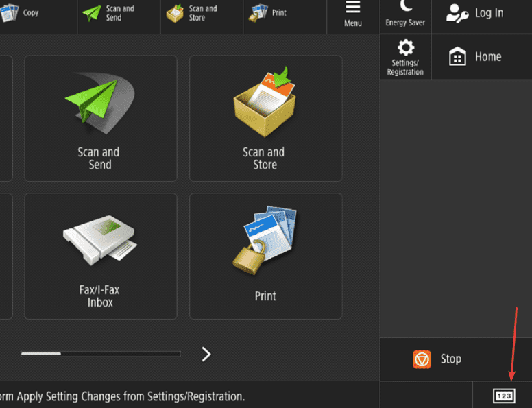Open the hamburger Menu
This screenshot has width=532, height=408.
(353, 14)
